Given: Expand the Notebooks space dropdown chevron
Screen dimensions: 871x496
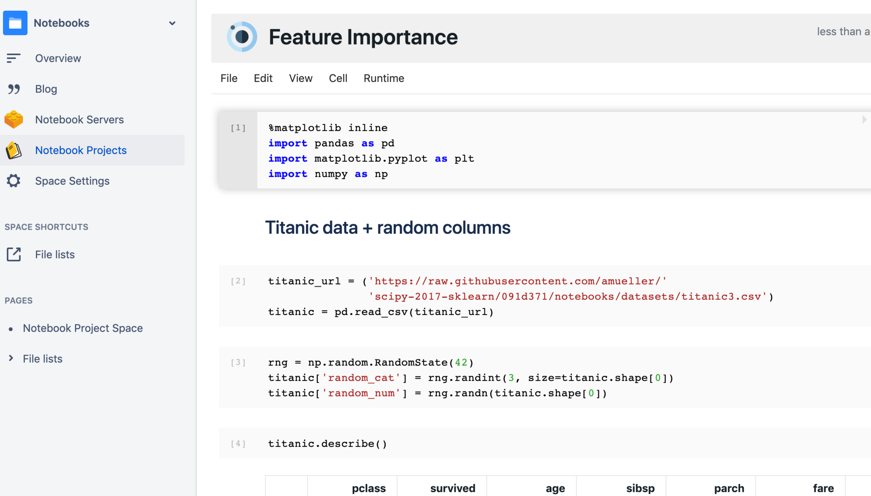Looking at the screenshot, I should coord(172,23).
